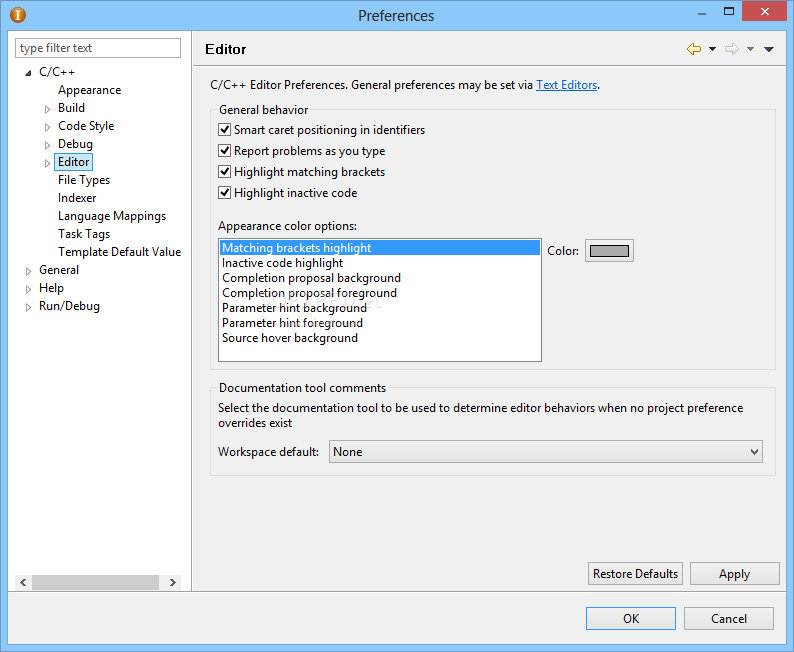Screen dimensions: 794x652
Task: Open the Workspace default combo box
Action: (545, 452)
